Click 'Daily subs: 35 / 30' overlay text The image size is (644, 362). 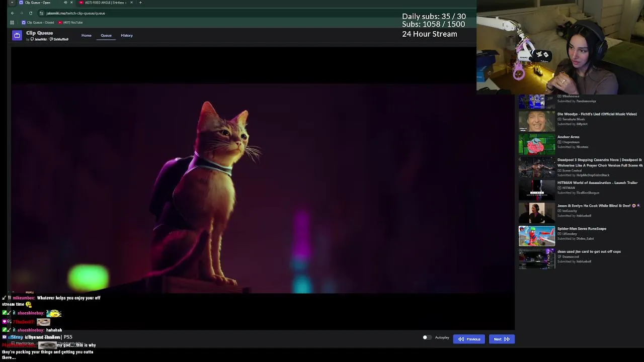434,17
